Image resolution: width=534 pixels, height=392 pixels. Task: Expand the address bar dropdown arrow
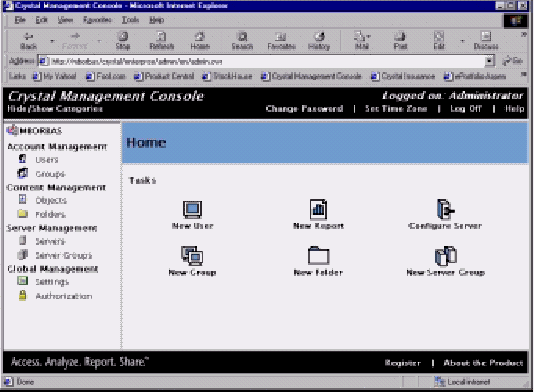point(489,61)
